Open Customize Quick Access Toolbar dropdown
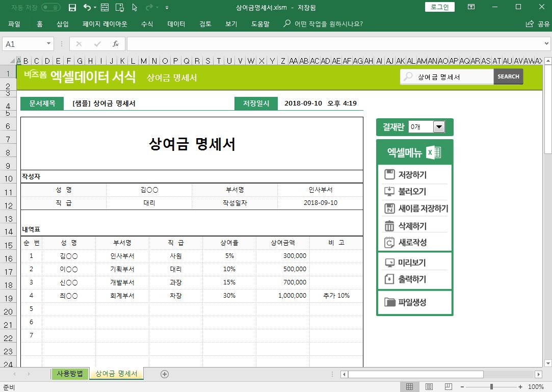The width and height of the screenshot is (552, 392). pos(167,8)
